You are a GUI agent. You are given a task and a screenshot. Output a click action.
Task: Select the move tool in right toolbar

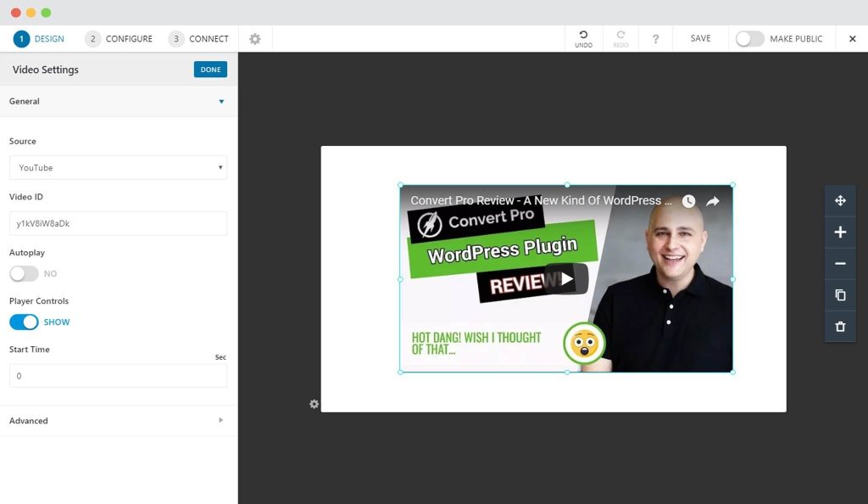tap(840, 200)
